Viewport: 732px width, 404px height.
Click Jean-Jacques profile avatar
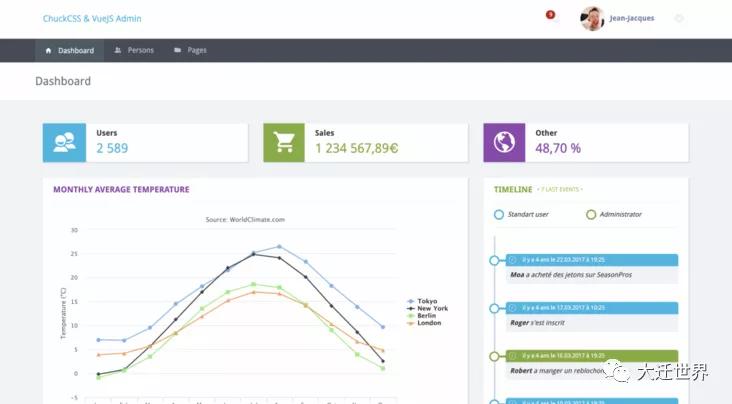point(592,18)
